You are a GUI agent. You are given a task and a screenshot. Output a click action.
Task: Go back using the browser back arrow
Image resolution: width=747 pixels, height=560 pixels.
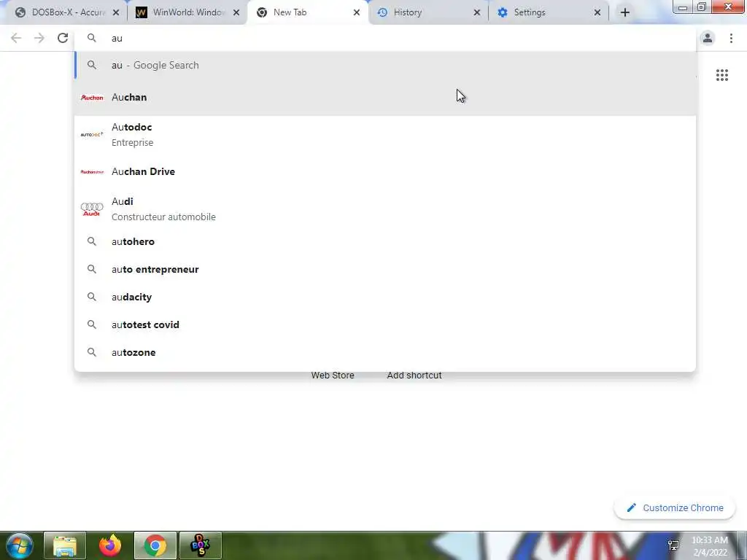coord(16,38)
